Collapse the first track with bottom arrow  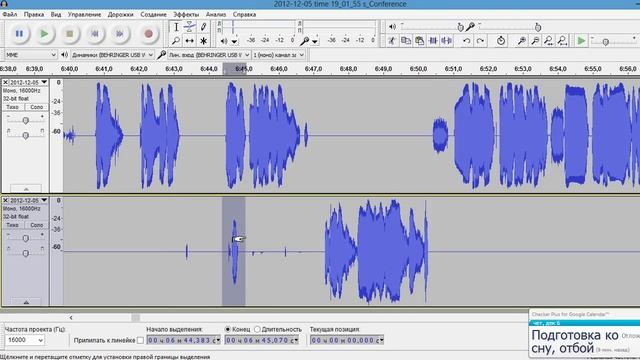tap(26, 189)
